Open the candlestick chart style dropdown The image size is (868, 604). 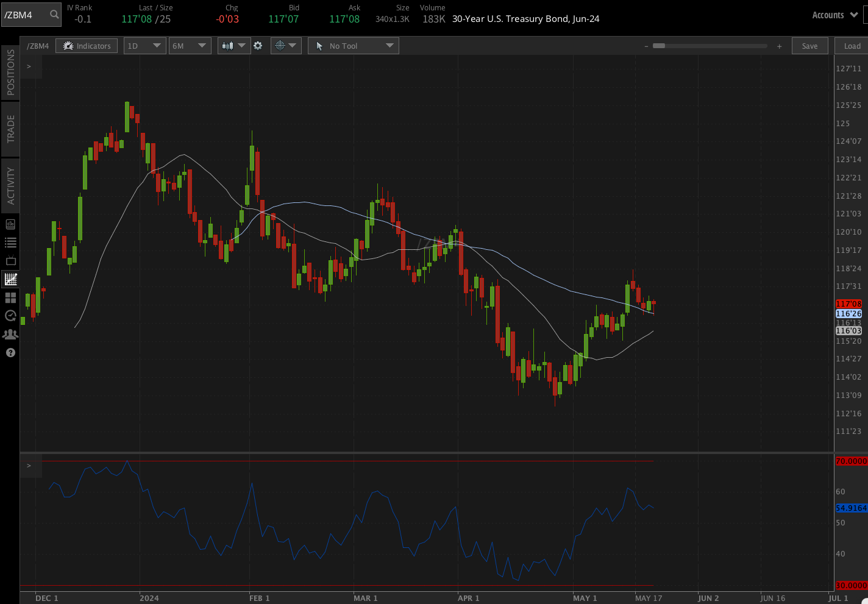[234, 46]
